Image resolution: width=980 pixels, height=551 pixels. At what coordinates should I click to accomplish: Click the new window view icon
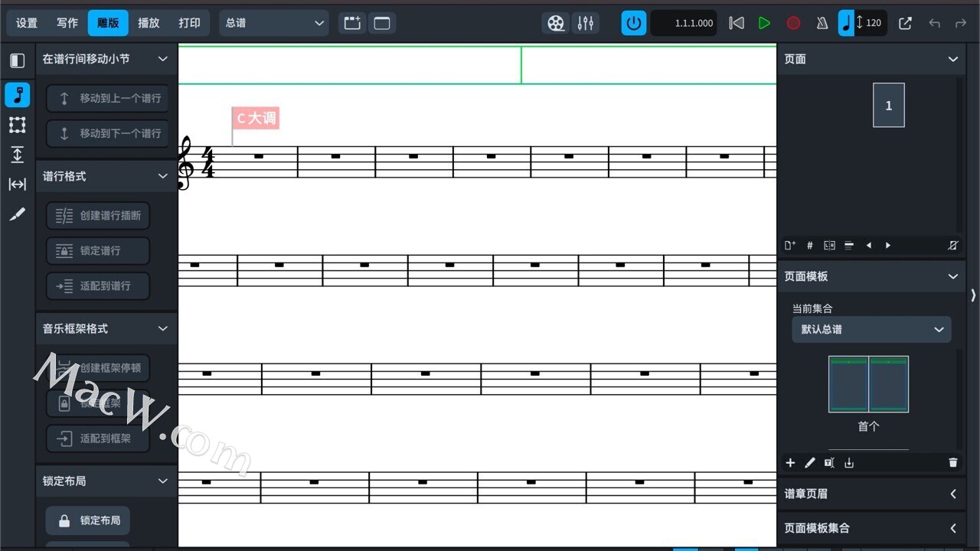pos(381,23)
